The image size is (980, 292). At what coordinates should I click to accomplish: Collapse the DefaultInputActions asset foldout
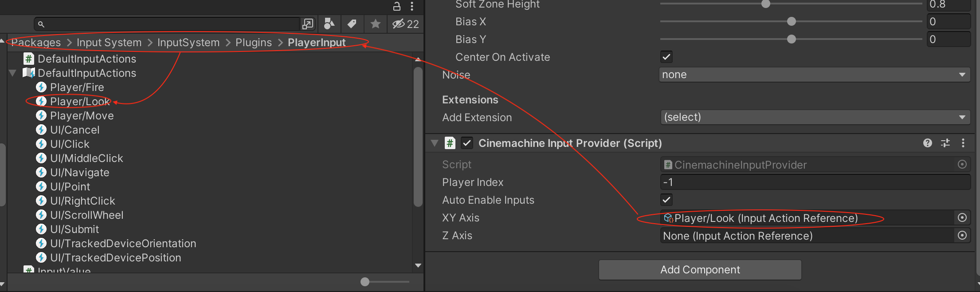13,73
